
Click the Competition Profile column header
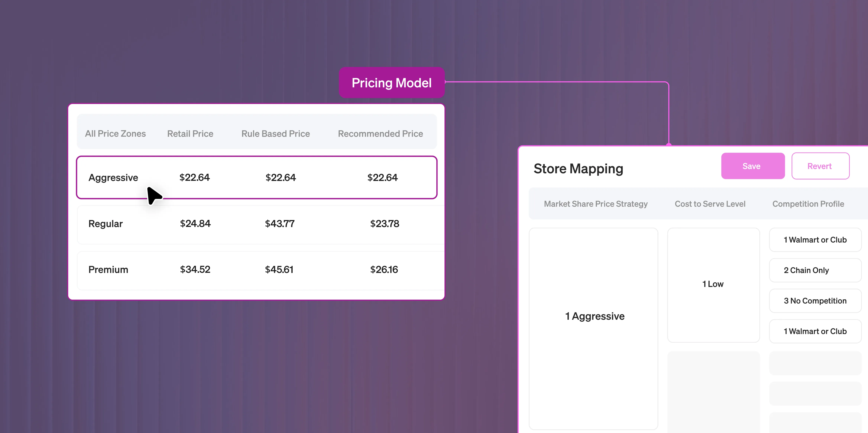point(808,204)
